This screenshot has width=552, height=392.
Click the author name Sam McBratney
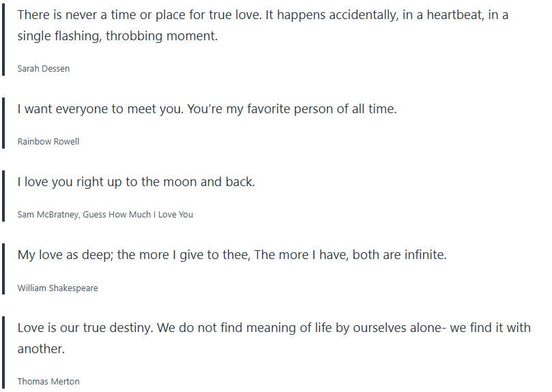(48, 214)
